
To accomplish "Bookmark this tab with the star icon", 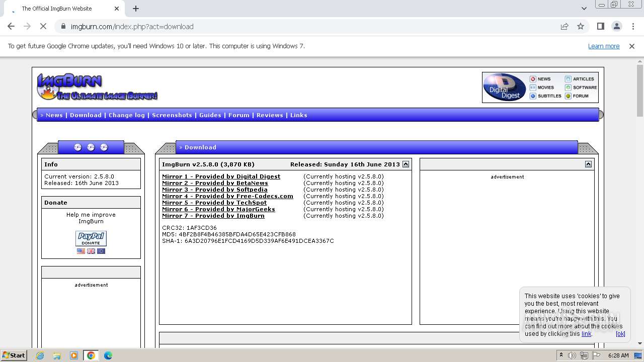I will (581, 26).
